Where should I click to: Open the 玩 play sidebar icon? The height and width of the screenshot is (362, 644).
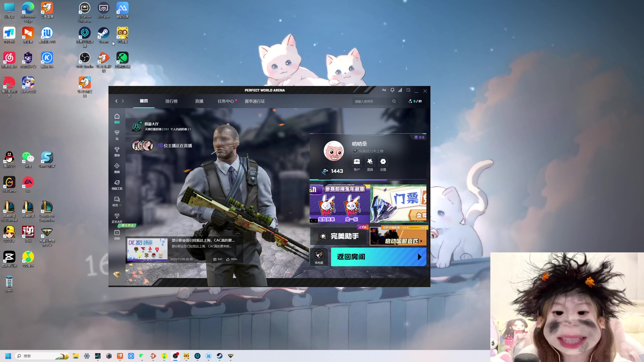click(117, 135)
